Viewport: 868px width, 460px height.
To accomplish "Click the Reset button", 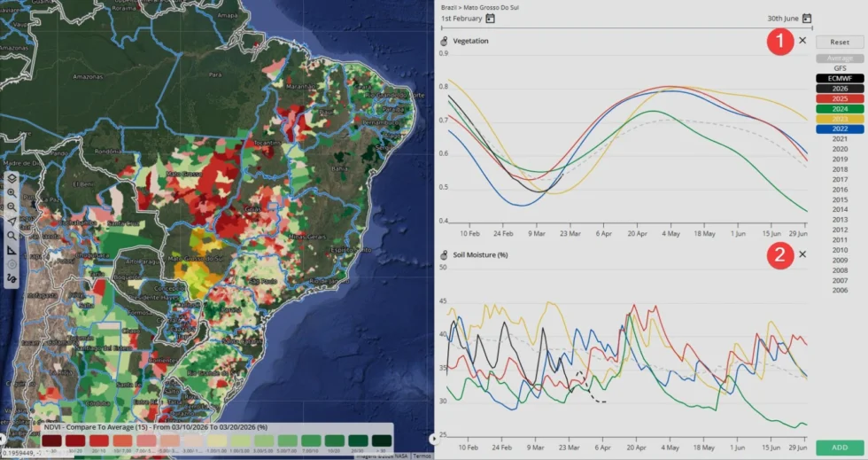I will (840, 43).
